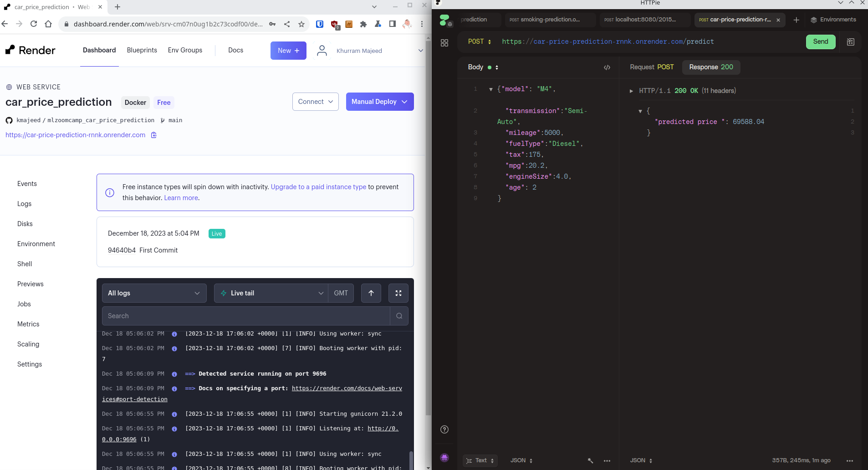Expand Khurram Majeed account menu chevron
868x470 pixels.
pyautogui.click(x=420, y=51)
